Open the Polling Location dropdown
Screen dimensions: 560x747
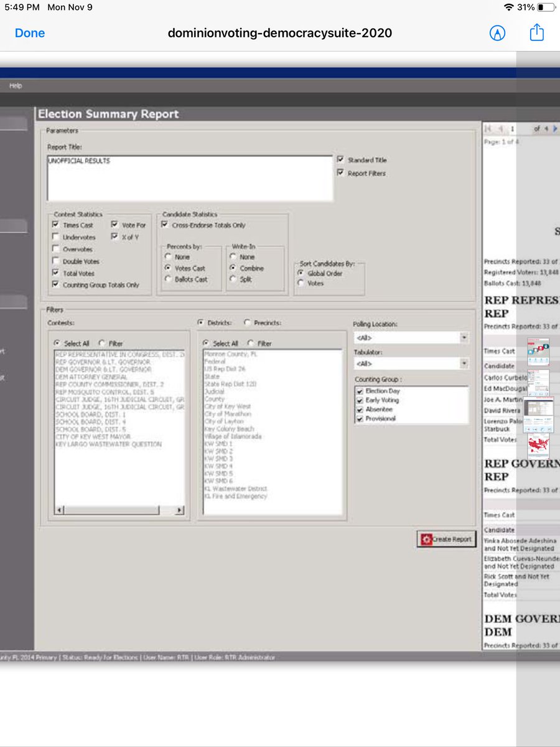[464, 337]
